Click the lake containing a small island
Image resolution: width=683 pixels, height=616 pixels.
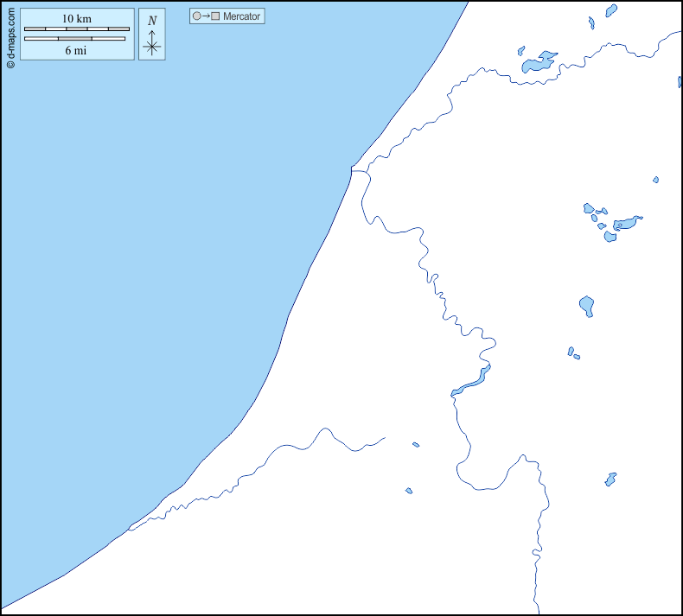pos(625,224)
